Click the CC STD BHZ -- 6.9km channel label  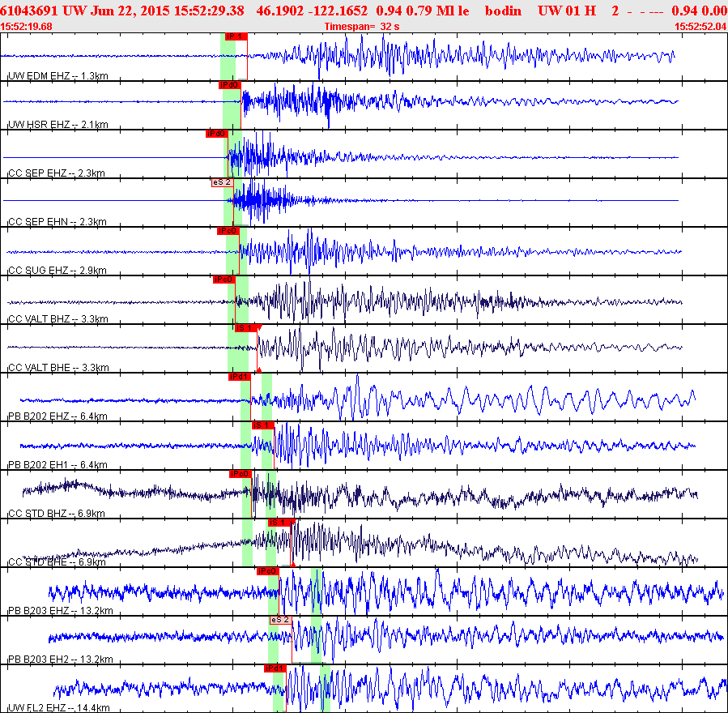coord(57,514)
